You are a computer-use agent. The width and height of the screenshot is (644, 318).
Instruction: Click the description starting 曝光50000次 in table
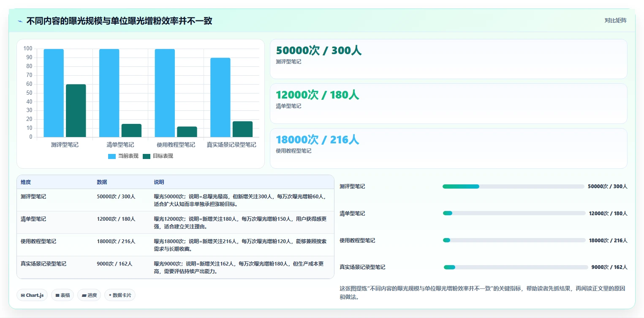240,200
